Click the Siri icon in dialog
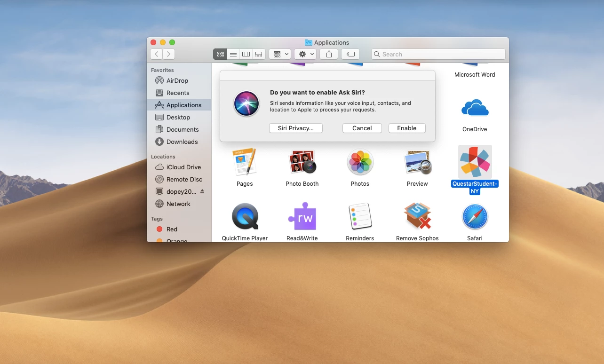This screenshot has height=364, width=604. tap(246, 104)
